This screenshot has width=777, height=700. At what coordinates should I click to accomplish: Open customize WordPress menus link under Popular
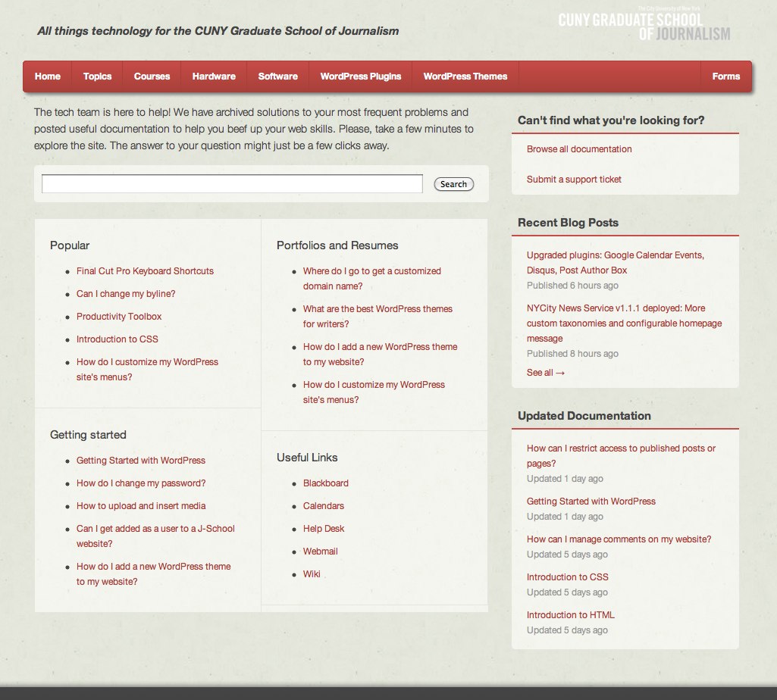[x=147, y=370]
